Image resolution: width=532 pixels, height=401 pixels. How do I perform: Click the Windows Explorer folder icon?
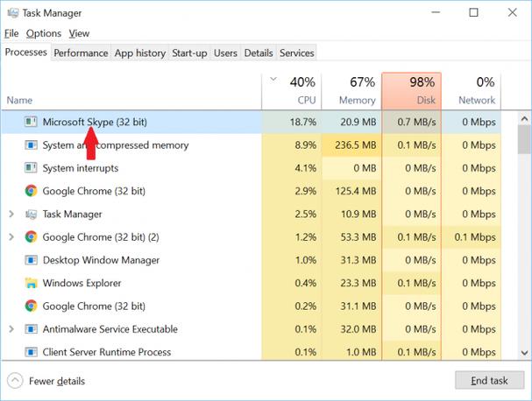[31, 283]
